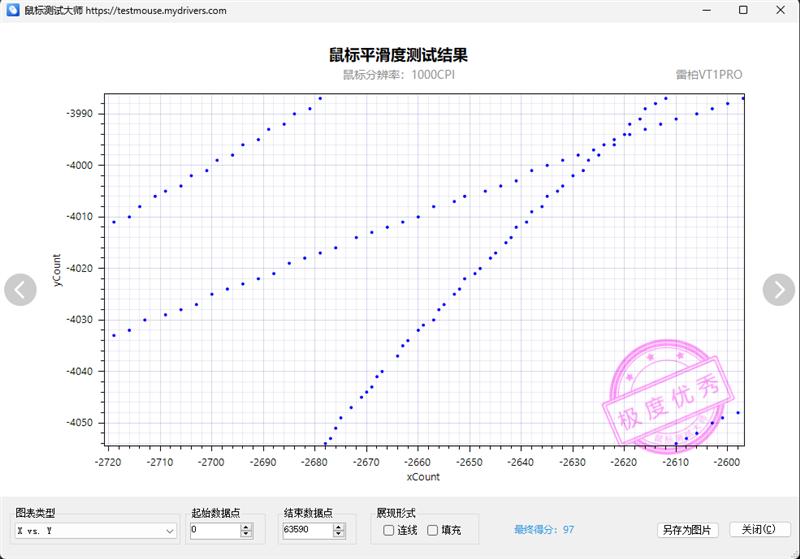This screenshot has height=559, width=800.
Task: Click the 雷柏VT1PRO device label
Action: coord(709,75)
